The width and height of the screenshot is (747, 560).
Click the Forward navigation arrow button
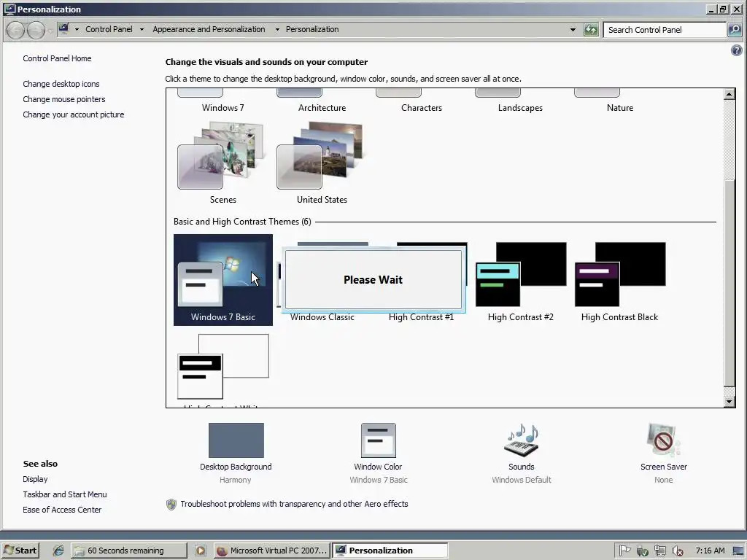[36, 30]
